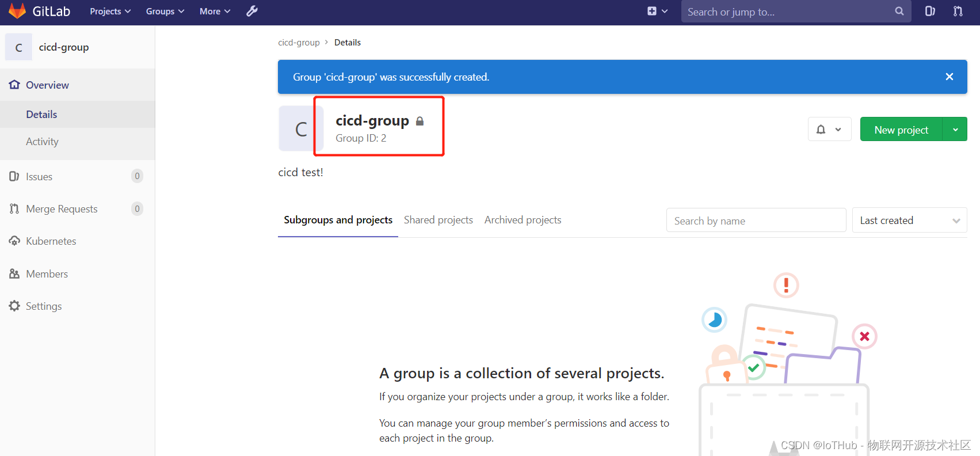Dismiss the group created alert

(x=950, y=77)
